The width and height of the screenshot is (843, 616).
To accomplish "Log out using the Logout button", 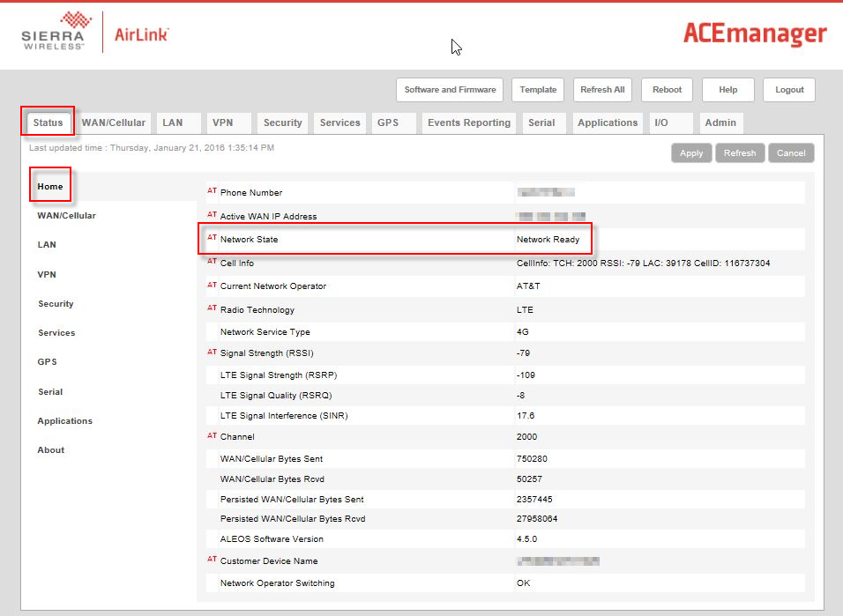I will coord(789,90).
